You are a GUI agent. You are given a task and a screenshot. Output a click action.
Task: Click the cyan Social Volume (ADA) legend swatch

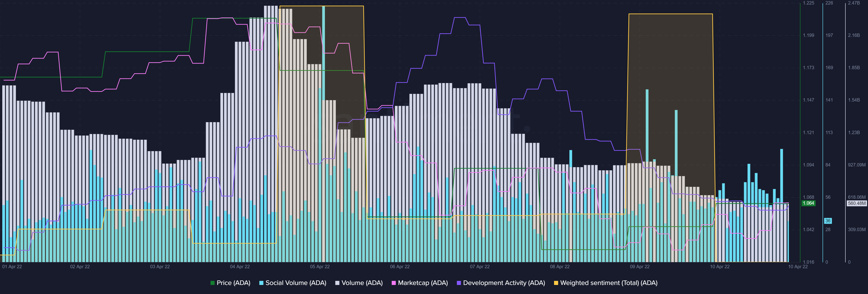[x=261, y=283]
